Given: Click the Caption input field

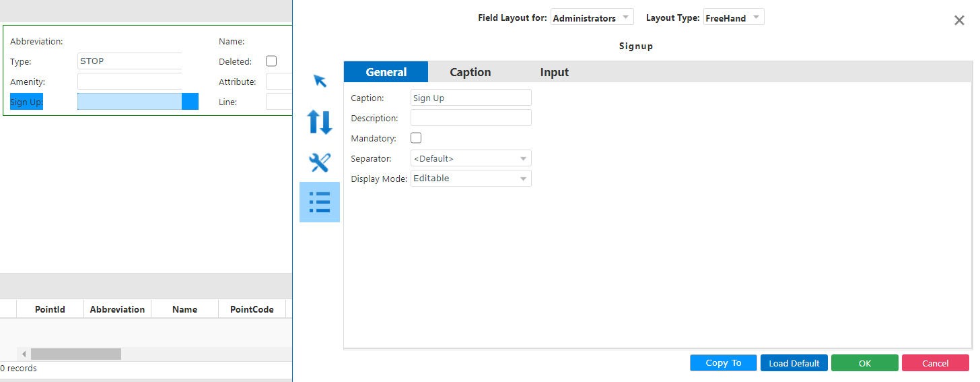Looking at the screenshot, I should (471, 98).
